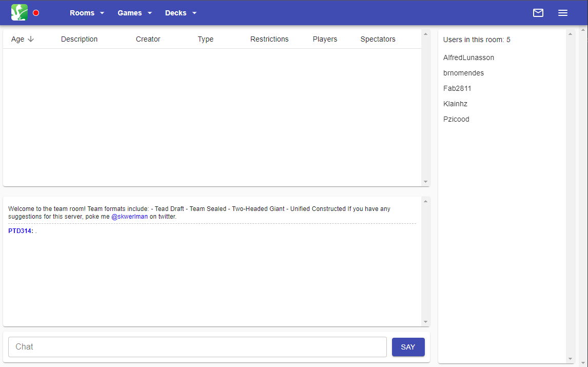
Task: Click the Restrictions column header
Action: click(269, 39)
